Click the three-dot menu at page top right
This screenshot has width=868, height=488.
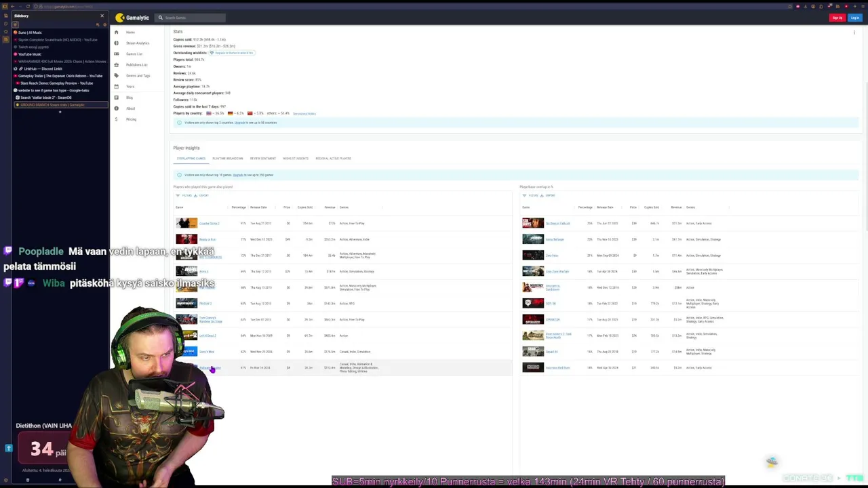[x=854, y=32]
